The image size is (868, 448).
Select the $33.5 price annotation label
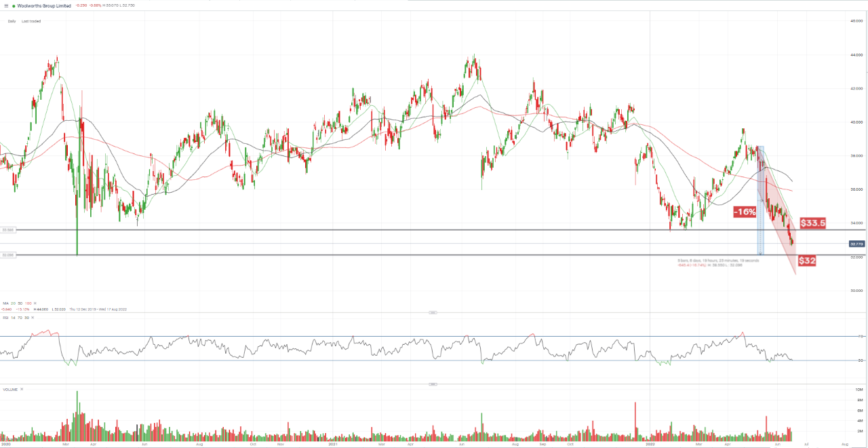coord(812,223)
